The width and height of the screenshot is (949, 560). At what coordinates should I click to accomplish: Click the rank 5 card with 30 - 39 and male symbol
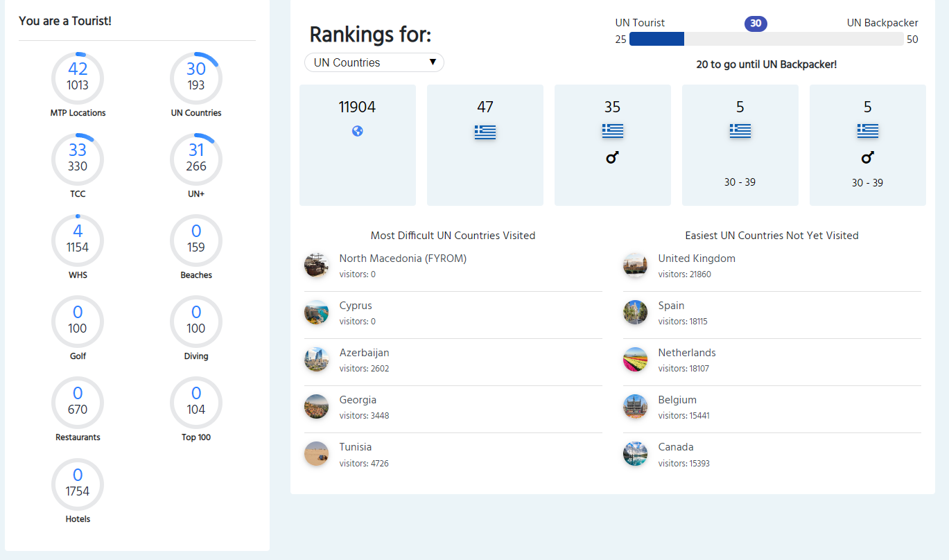[867, 146]
